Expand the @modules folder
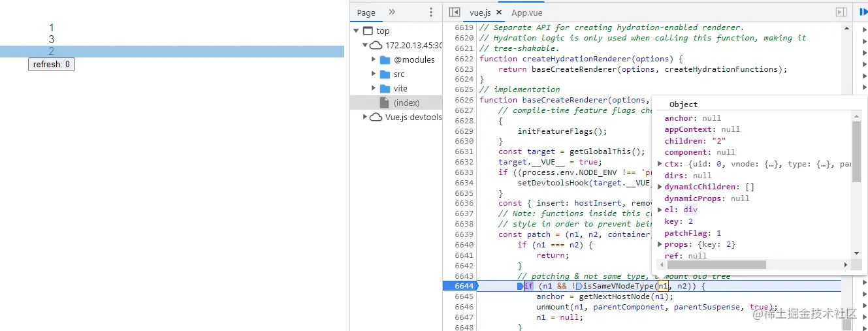The width and height of the screenshot is (868, 331). pyautogui.click(x=374, y=59)
